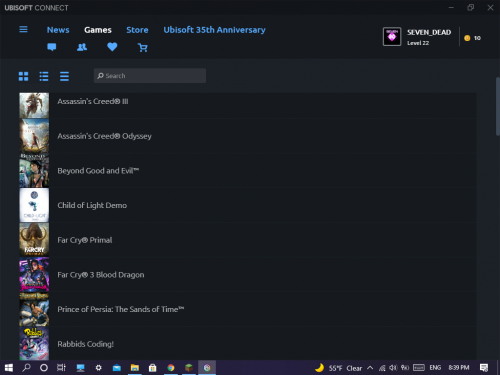Select the Far Cry Primal thumbnail
Image resolution: width=500 pixels, height=375 pixels.
[34, 240]
